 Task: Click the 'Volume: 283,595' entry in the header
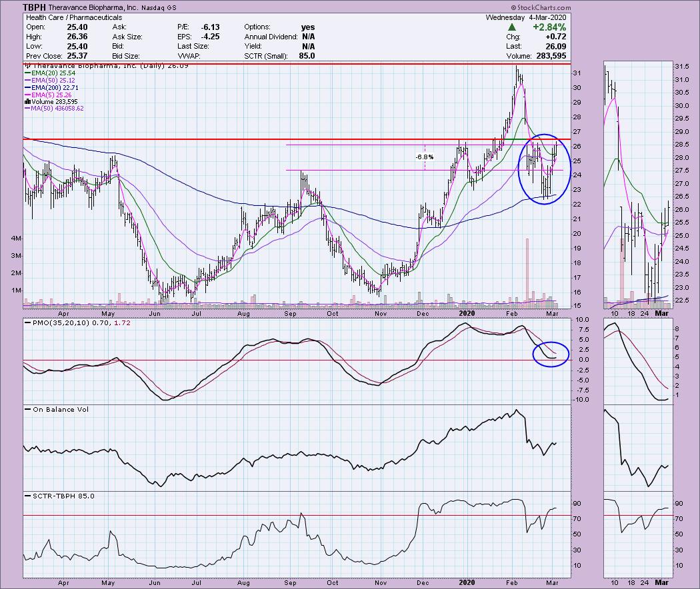[536, 56]
